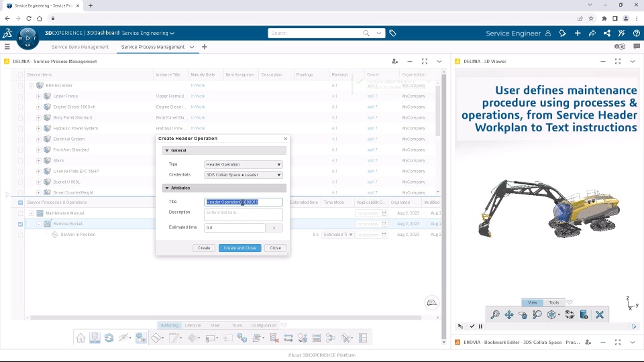Open About 3DEXPERIENCE Platform link
Screen dimensions: 644x362
point(321,355)
